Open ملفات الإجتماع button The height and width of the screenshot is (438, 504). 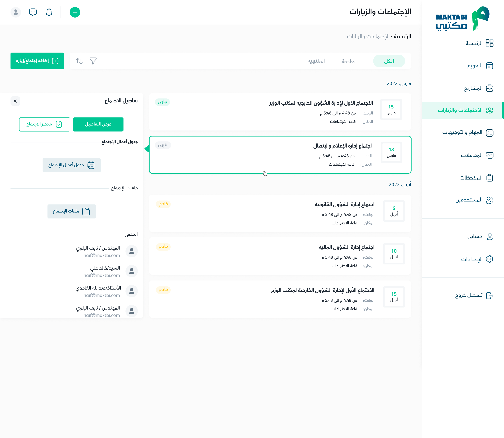point(72,211)
